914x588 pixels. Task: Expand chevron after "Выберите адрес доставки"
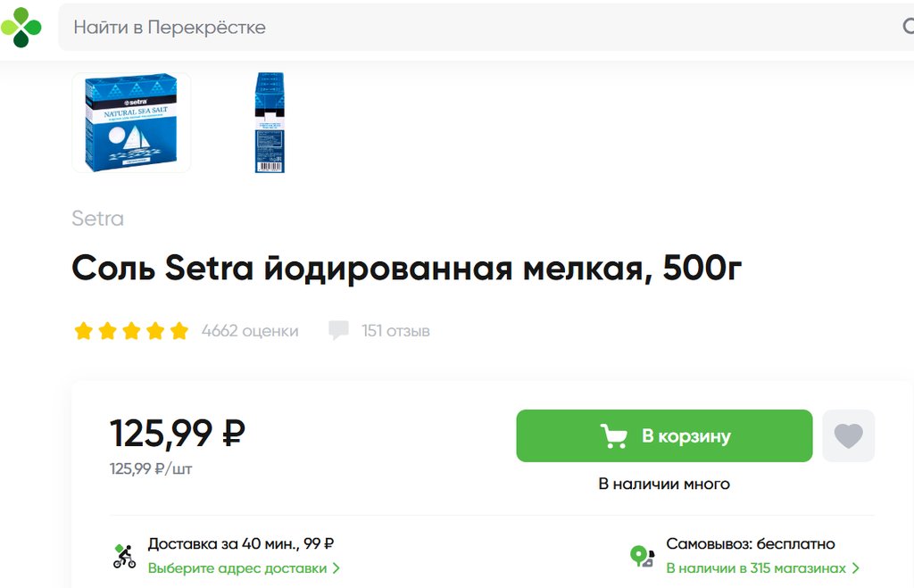337,568
